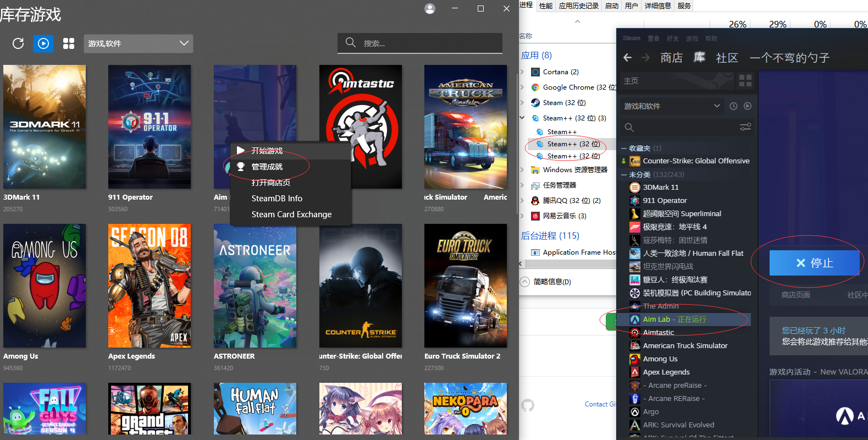
Task: Open advanced filter sliders icon in Steam
Action: 745,127
